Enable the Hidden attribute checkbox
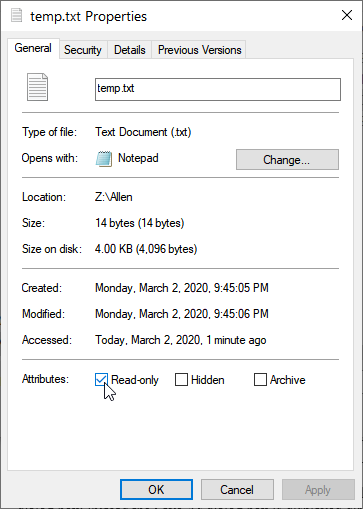This screenshot has width=363, height=509. [x=181, y=379]
